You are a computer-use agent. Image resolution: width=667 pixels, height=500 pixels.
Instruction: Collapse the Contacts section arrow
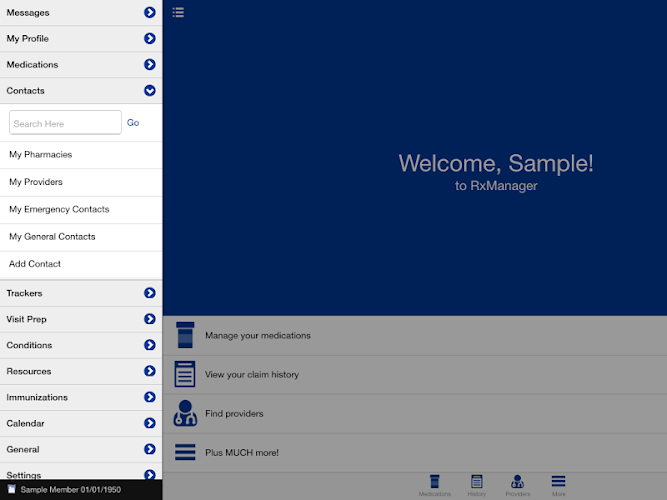[150, 90]
